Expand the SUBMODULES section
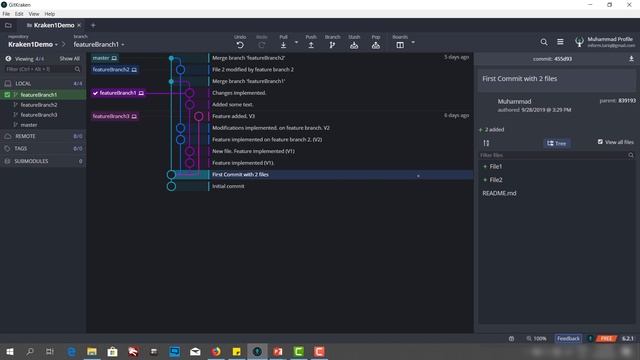Viewport: 640px width, 360px height. 43,161
